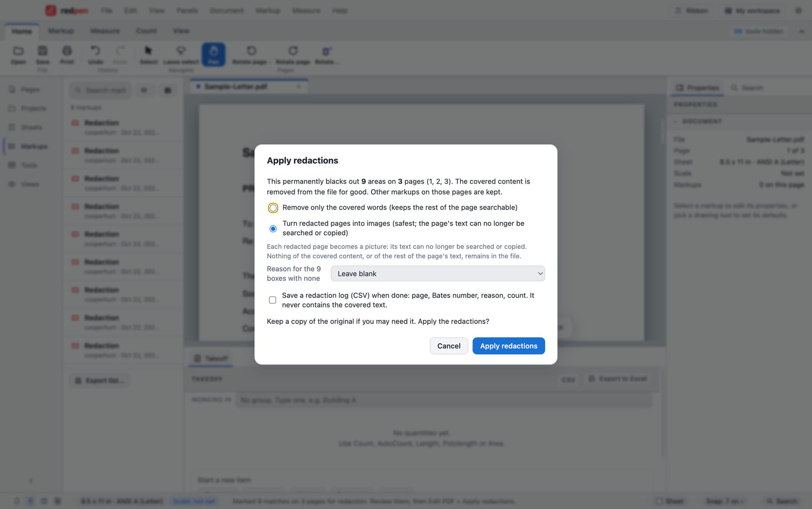Switch to the Search tab beside Properties
The height and width of the screenshot is (509, 812).
point(747,88)
